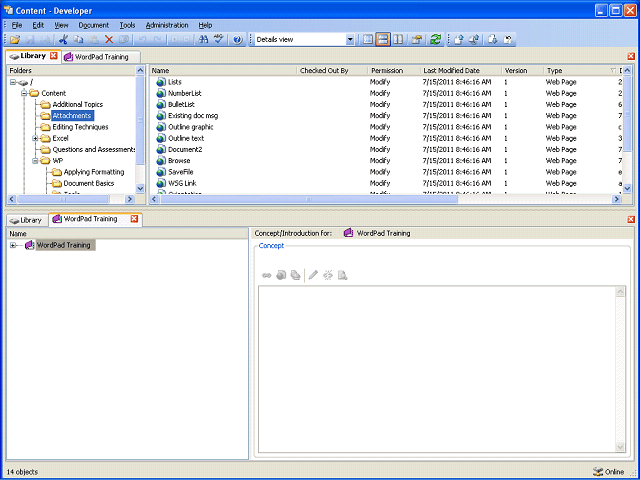Click the Folders pane horizontal scrollbar thumb

[x=63, y=199]
